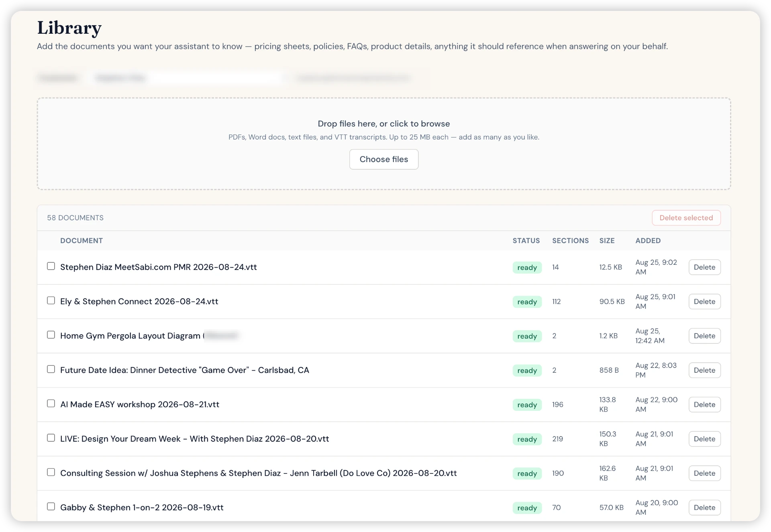Delete Gabby & Stephen 1-on-2 transcript
This screenshot has height=532, width=771.
(704, 508)
